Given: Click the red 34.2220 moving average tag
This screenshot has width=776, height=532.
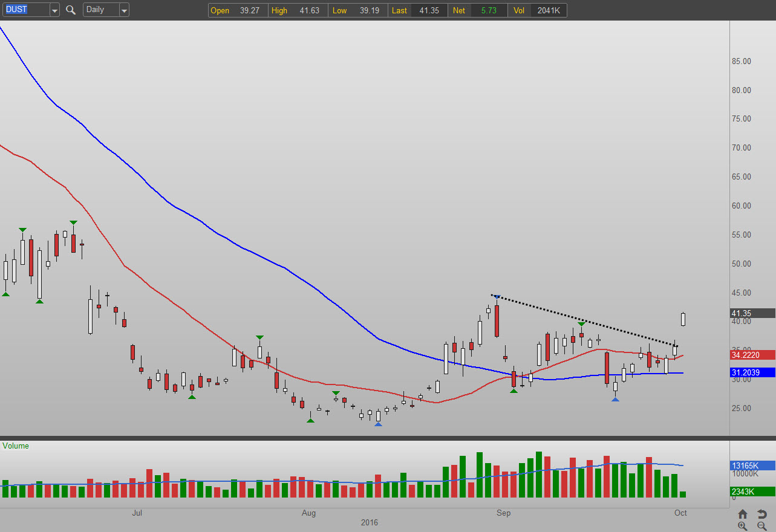Looking at the screenshot, I should click(752, 355).
